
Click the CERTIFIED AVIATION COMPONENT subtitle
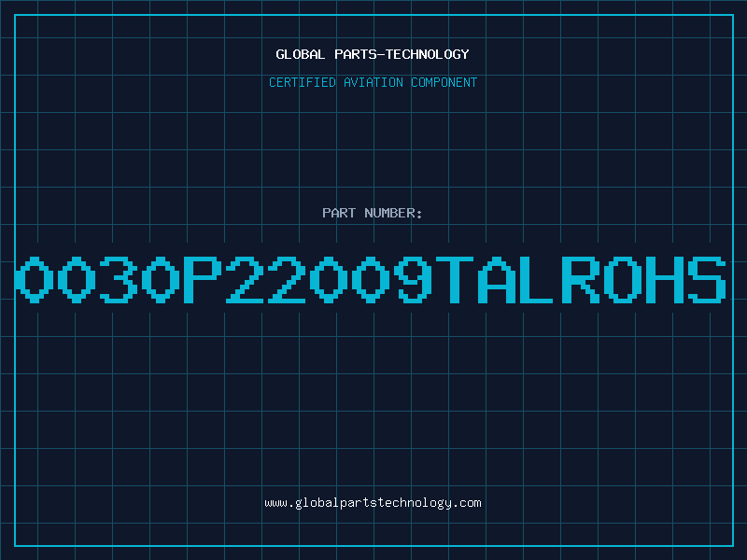(x=373, y=82)
